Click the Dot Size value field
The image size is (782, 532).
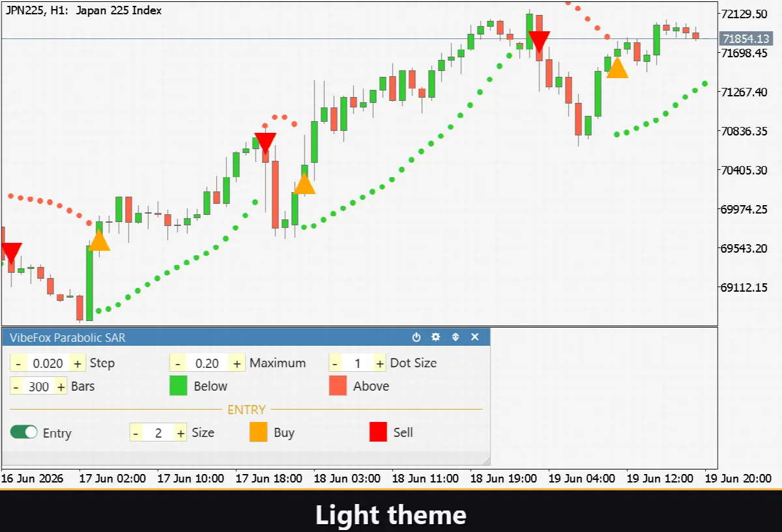pos(358,363)
